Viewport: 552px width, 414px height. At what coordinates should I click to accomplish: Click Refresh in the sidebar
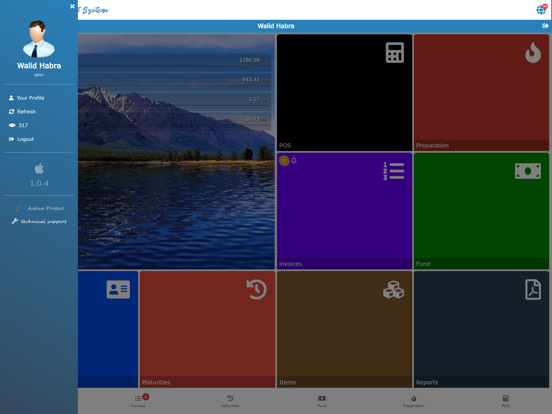coord(22,112)
